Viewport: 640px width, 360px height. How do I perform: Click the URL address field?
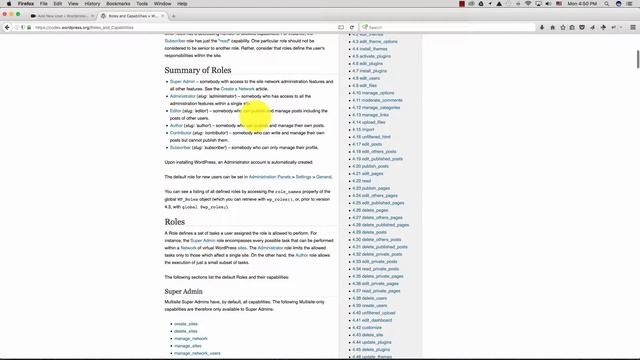click(184, 27)
